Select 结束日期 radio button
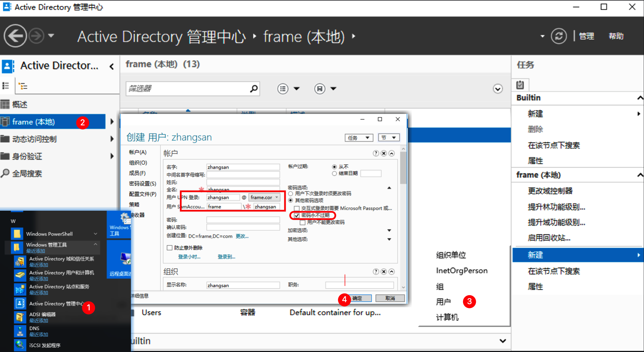Screen dimensions: 644x352 point(334,173)
